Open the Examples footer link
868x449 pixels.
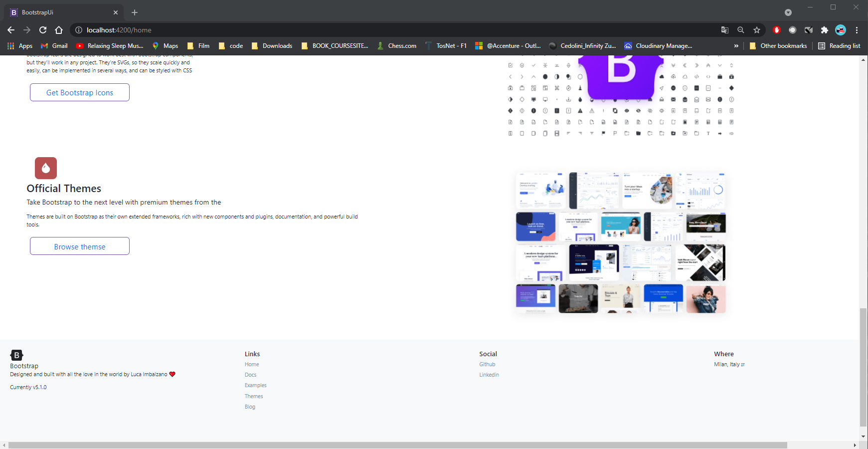tap(256, 386)
